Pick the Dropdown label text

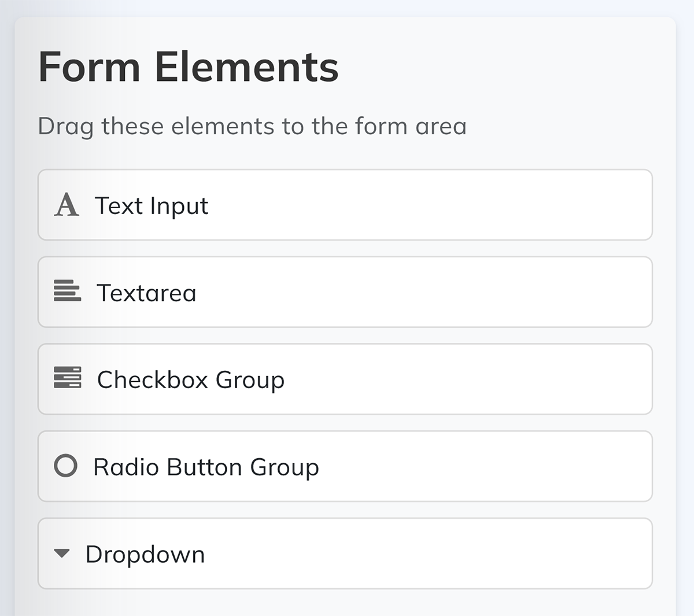145,555
